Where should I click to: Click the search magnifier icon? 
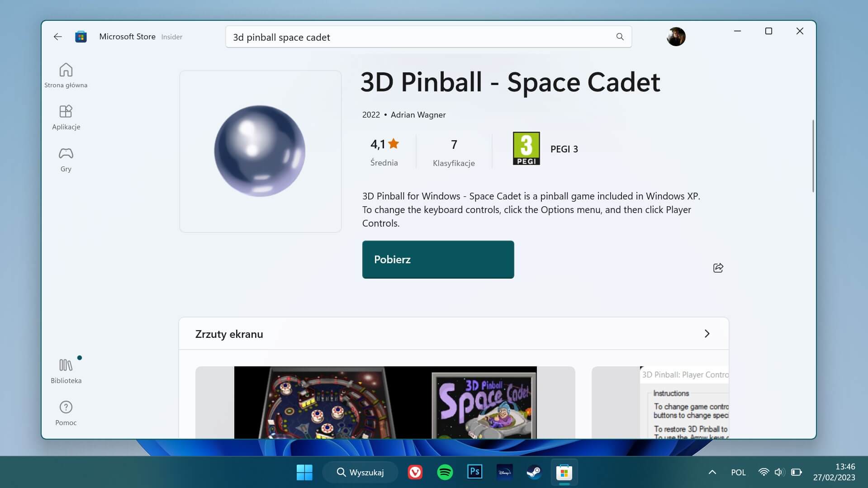coord(619,37)
